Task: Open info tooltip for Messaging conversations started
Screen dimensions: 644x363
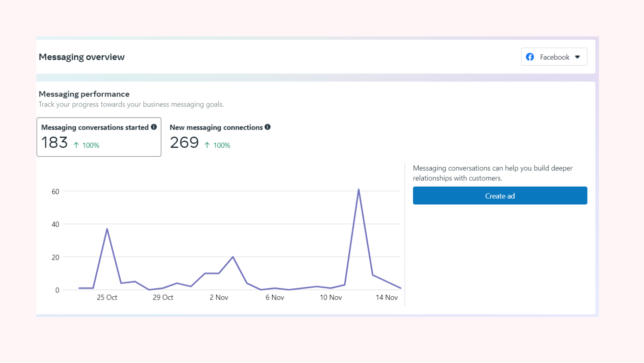Action: [154, 127]
